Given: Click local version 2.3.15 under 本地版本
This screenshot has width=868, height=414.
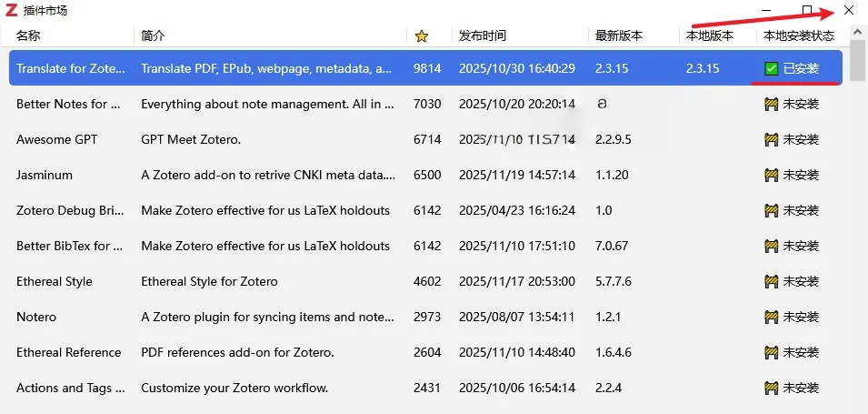Looking at the screenshot, I should (703, 69).
